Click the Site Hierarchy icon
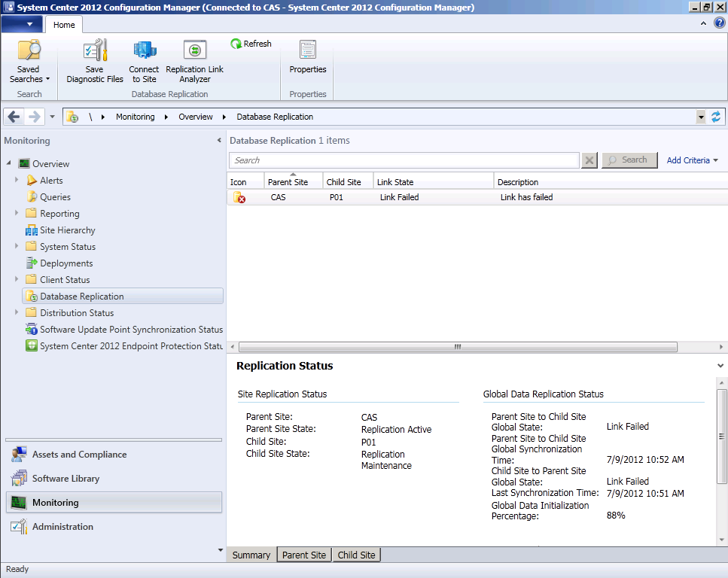This screenshot has width=728, height=578. (x=32, y=230)
